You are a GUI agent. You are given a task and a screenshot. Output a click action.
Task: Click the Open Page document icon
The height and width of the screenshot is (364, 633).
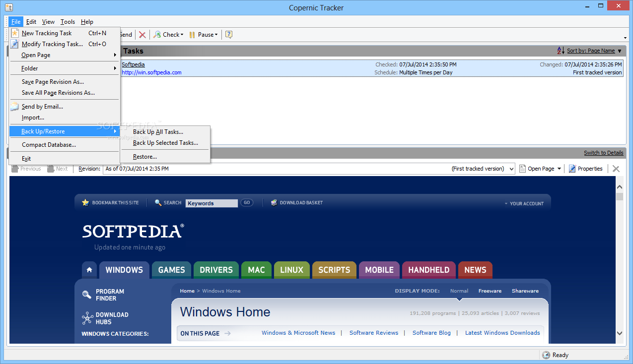(522, 169)
